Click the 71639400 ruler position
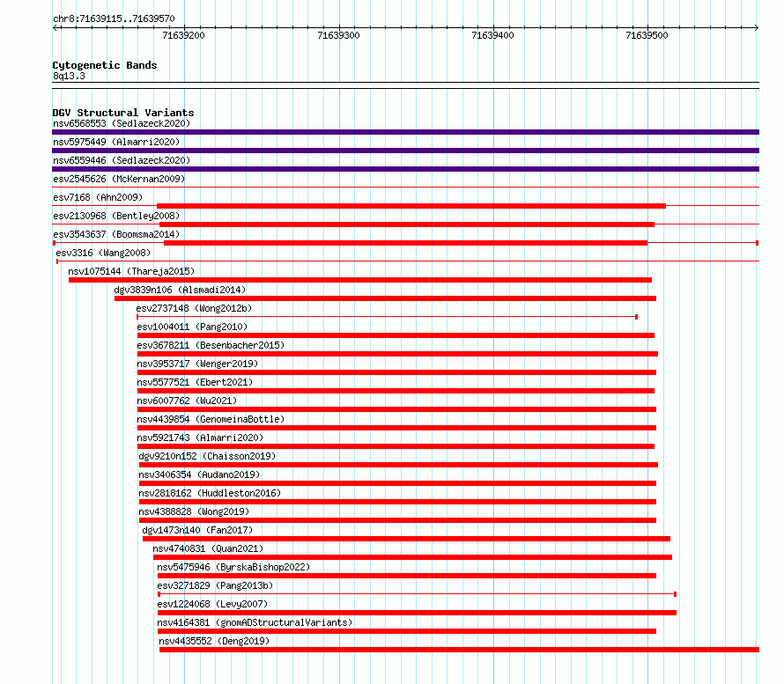Image resolution: width=784 pixels, height=684 pixels. coord(492,35)
